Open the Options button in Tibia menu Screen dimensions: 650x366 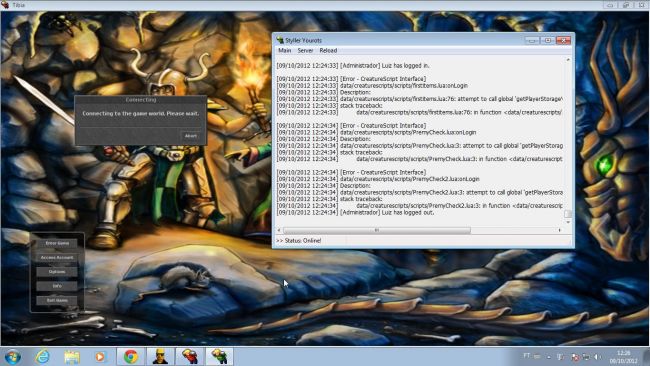click(57, 272)
